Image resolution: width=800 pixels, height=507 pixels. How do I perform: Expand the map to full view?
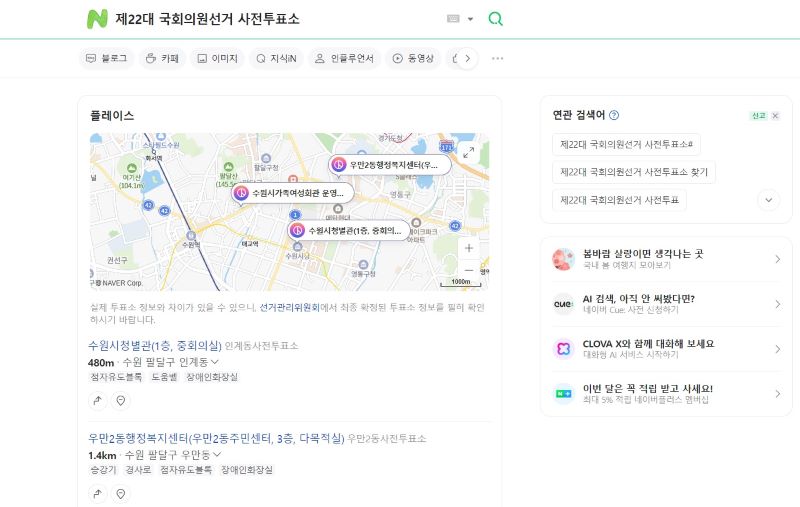(x=468, y=152)
